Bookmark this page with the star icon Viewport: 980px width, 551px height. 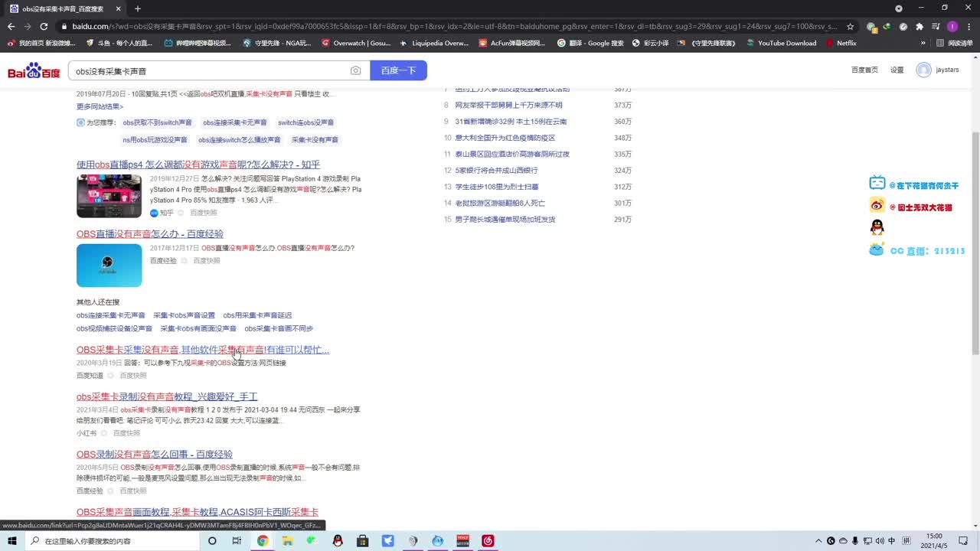(x=850, y=26)
